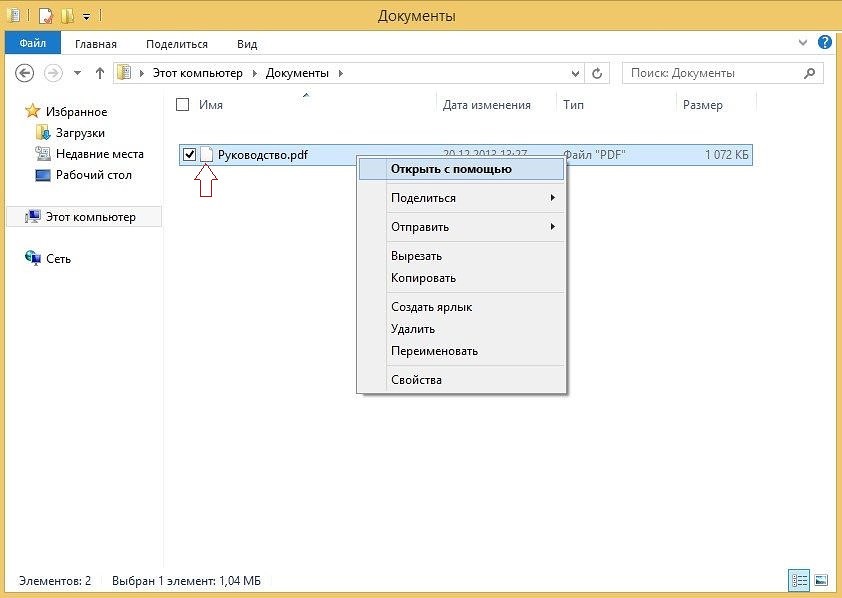The width and height of the screenshot is (842, 598).
Task: Click the Избранное star icon
Action: [x=33, y=111]
